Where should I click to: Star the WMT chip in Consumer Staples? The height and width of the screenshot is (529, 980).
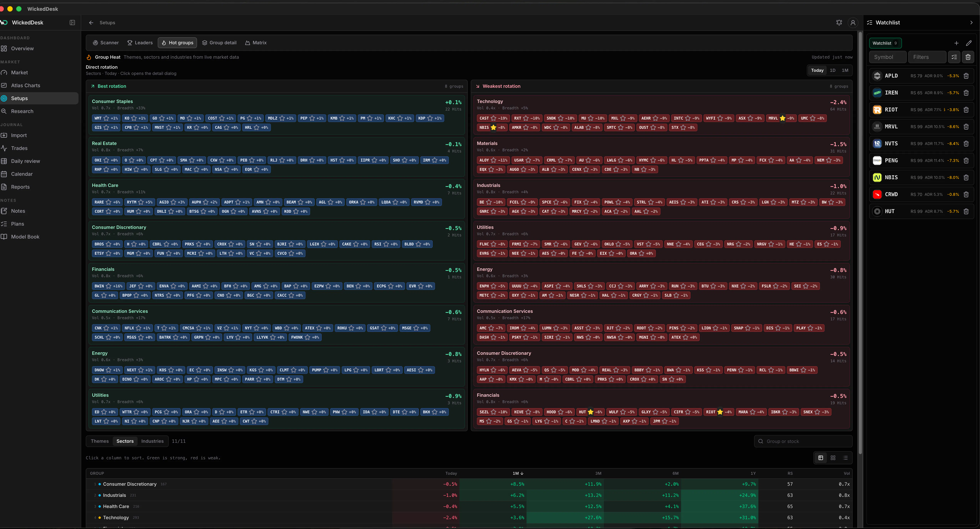coord(106,118)
